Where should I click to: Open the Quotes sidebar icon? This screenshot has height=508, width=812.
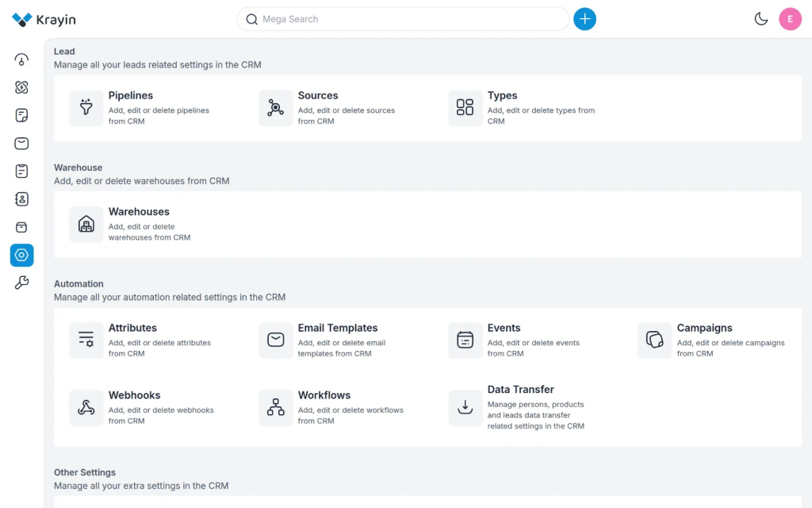(21, 115)
